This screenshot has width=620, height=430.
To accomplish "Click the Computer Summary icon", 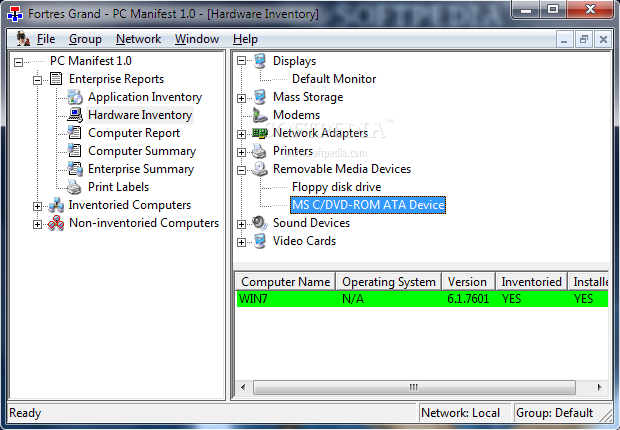I will coord(75,151).
